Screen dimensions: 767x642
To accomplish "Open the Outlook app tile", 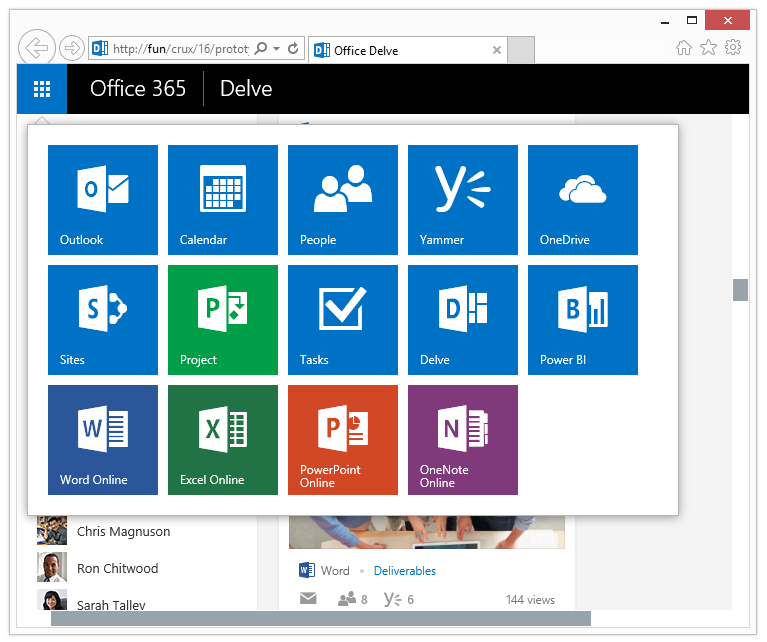I will point(103,200).
